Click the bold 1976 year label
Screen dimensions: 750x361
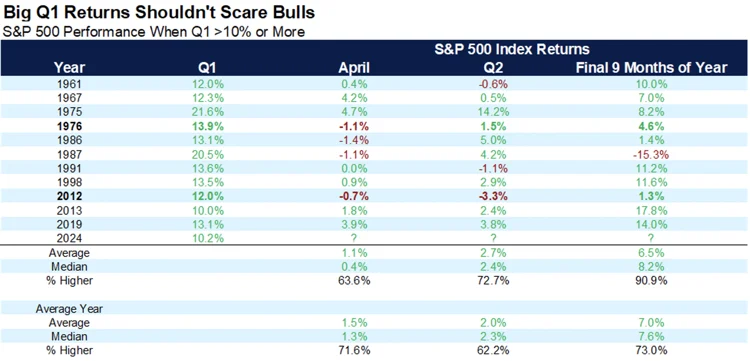69,128
